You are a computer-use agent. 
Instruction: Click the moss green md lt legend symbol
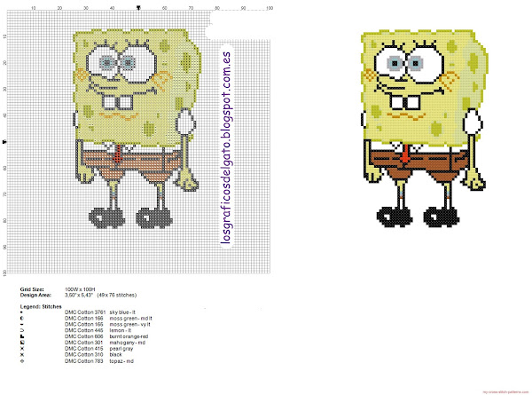tap(22, 319)
